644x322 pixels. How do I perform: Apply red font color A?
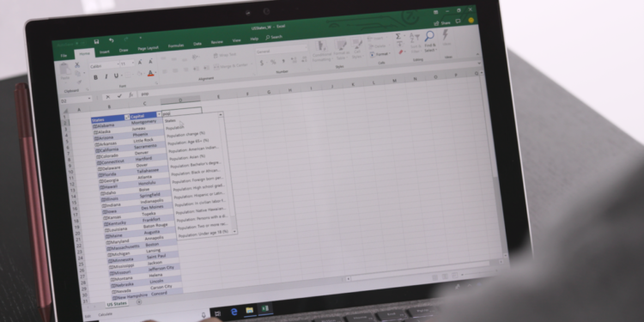(x=150, y=73)
